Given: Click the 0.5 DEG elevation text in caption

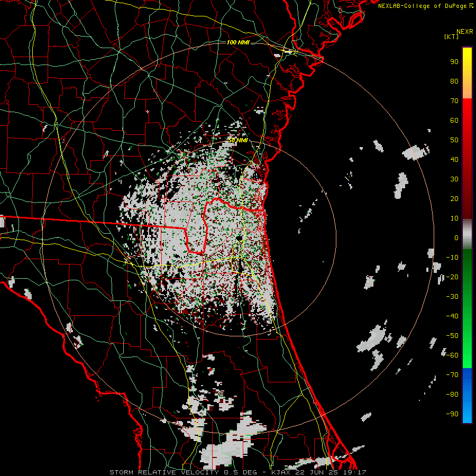Looking at the screenshot, I should 242,472.
